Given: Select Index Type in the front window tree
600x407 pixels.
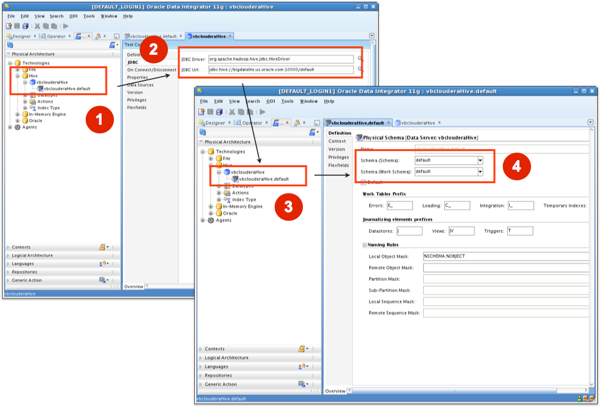Looking at the screenshot, I should pyautogui.click(x=244, y=200).
